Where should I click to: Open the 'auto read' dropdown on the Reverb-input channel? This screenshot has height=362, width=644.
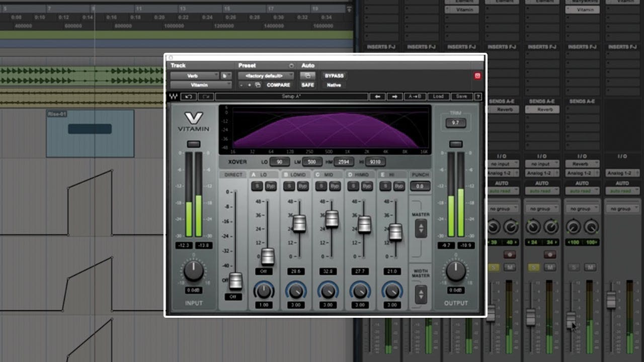tap(582, 191)
